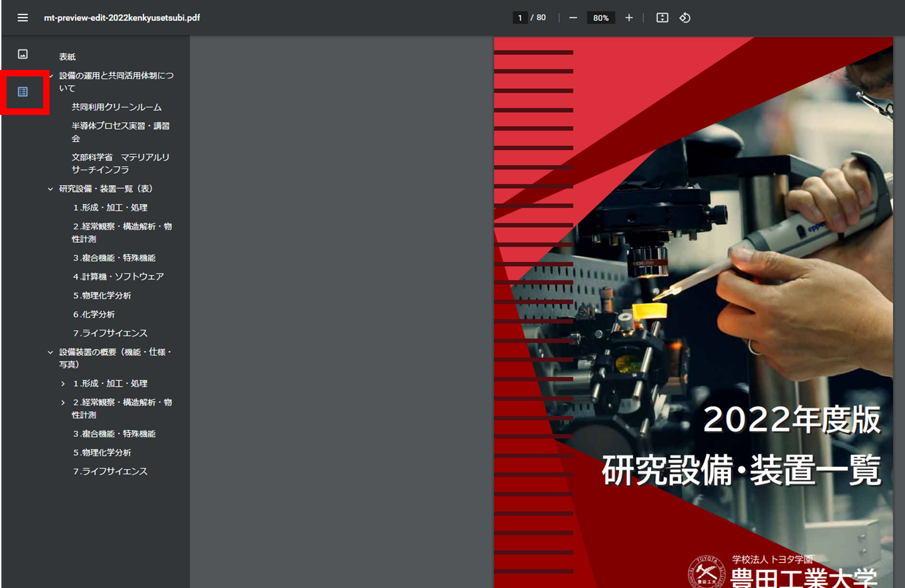Click the 学校法人トヨタ学園 text on cover

click(x=772, y=559)
